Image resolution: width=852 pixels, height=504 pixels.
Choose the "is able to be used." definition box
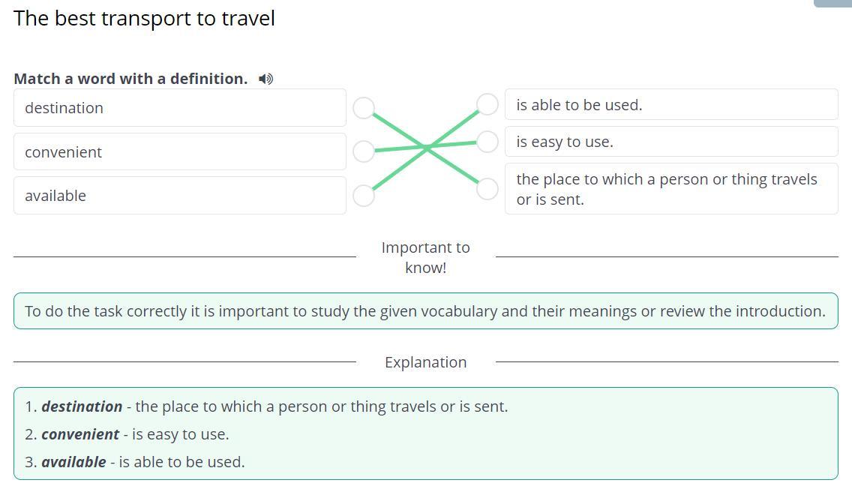671,104
